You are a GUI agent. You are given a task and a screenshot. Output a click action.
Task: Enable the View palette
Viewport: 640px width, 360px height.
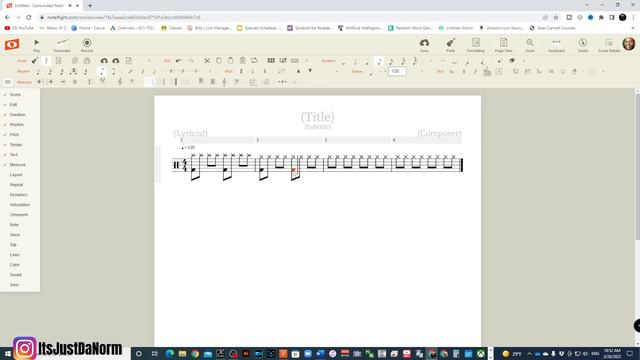click(14, 284)
